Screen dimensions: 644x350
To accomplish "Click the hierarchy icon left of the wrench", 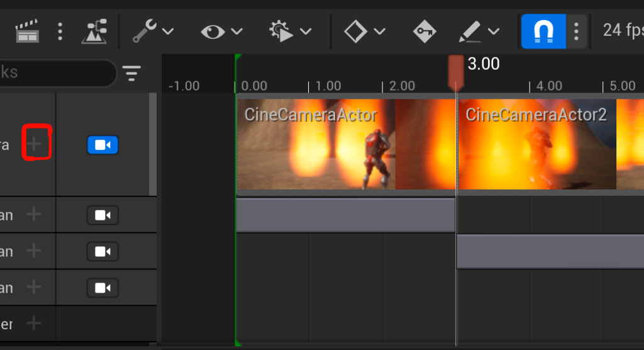I will tap(94, 31).
